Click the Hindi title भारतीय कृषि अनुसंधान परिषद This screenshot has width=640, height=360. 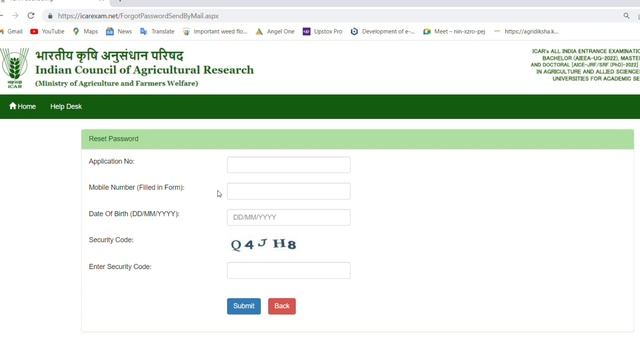click(x=109, y=56)
